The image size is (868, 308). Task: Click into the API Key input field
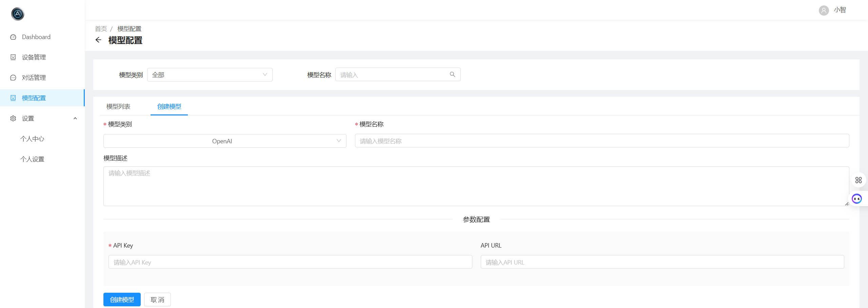pyautogui.click(x=290, y=262)
